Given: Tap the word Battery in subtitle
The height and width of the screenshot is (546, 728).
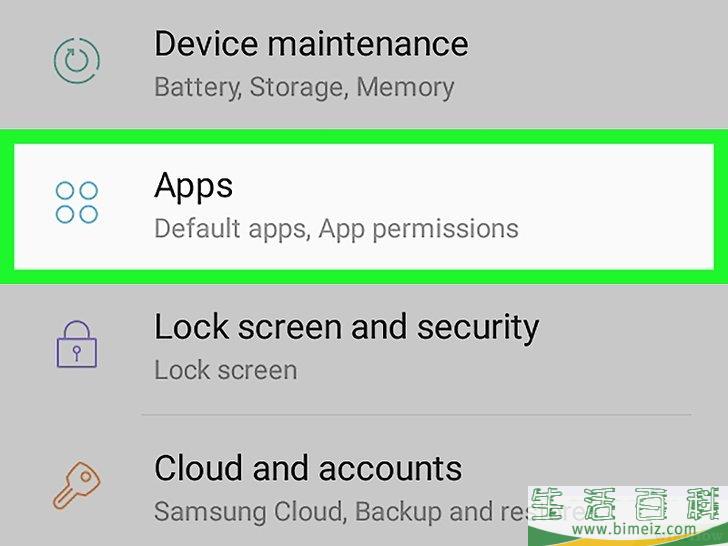Looking at the screenshot, I should coord(198,87).
